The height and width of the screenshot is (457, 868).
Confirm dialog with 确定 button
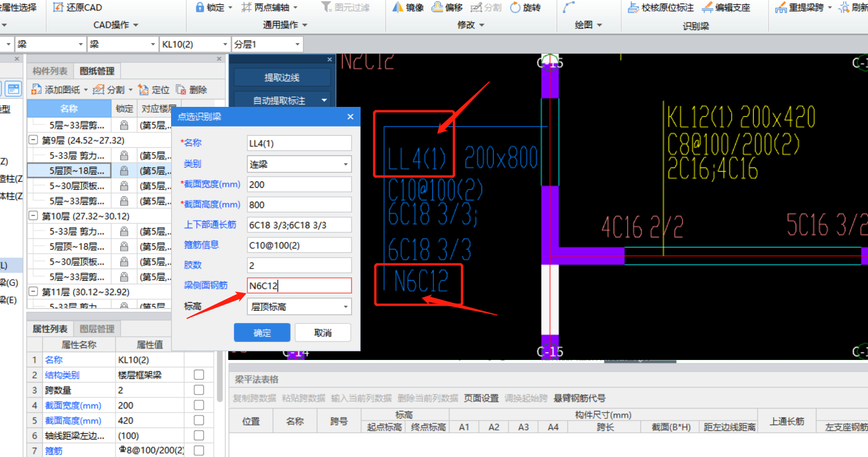click(262, 333)
